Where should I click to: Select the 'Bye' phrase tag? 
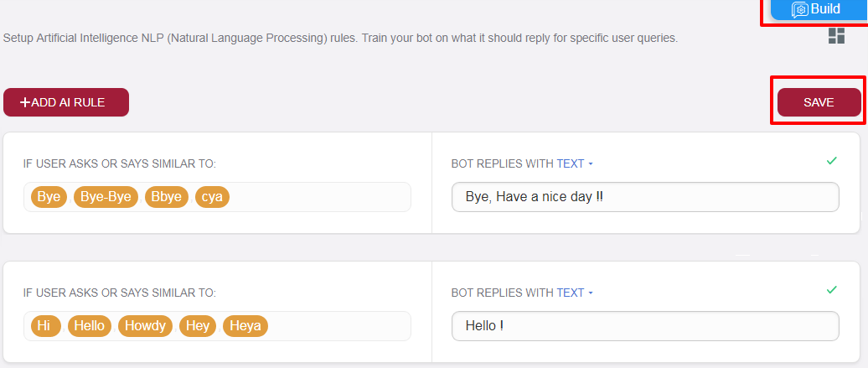pyautogui.click(x=49, y=198)
